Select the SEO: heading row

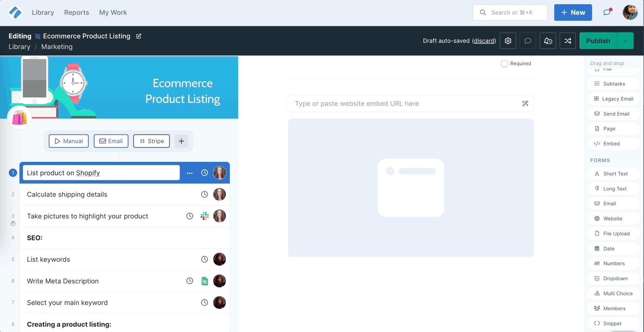[x=125, y=238]
